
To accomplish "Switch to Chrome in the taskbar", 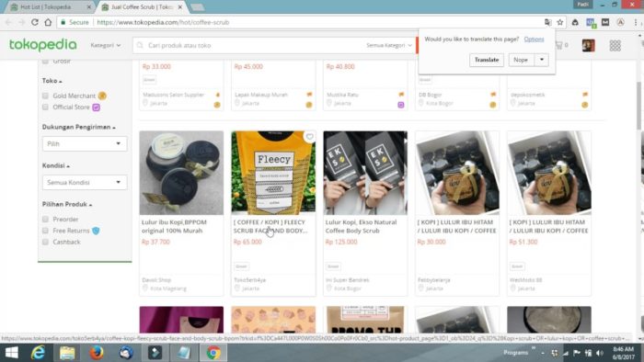I will 213,353.
